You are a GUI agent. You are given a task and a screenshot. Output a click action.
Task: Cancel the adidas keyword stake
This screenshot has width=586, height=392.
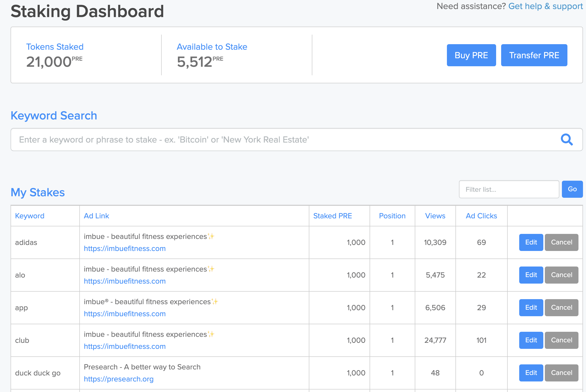click(562, 242)
